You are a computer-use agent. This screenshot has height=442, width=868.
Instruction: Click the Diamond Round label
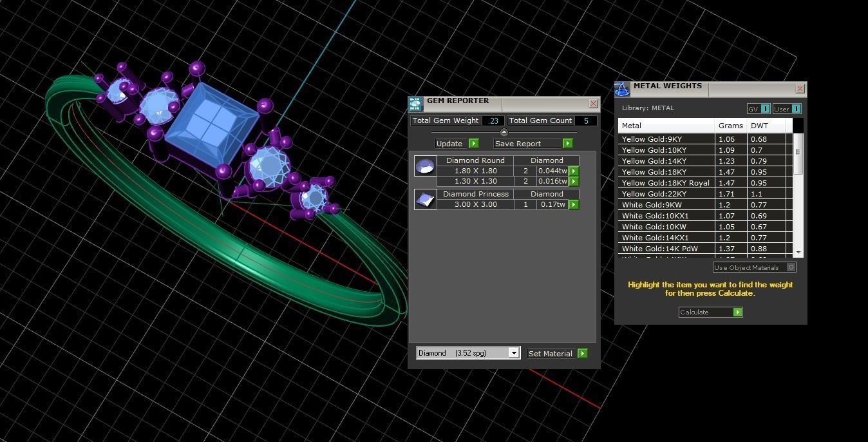(x=475, y=160)
